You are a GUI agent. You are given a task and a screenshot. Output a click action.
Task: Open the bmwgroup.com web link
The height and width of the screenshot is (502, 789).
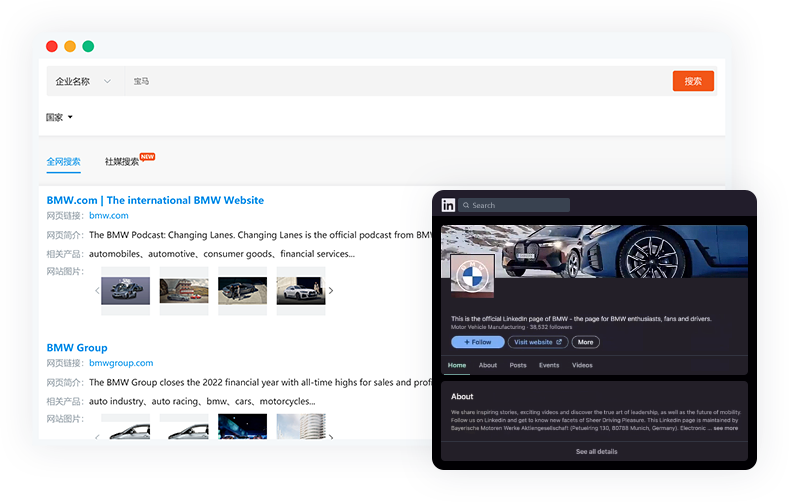pyautogui.click(x=121, y=363)
